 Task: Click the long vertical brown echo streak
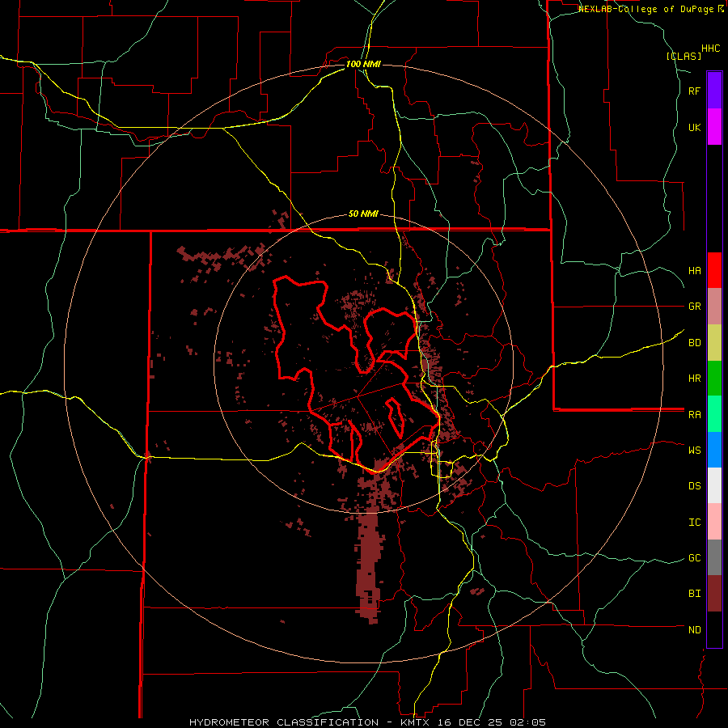tap(369, 564)
